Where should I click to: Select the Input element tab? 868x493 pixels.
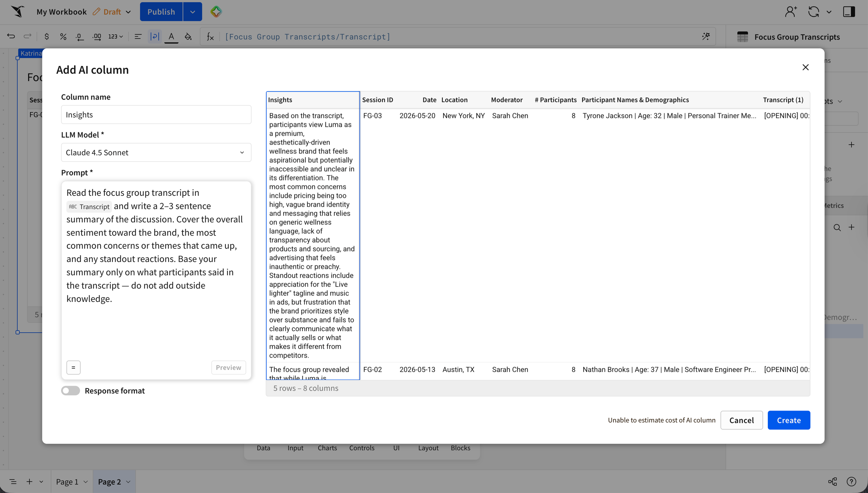[x=295, y=448]
